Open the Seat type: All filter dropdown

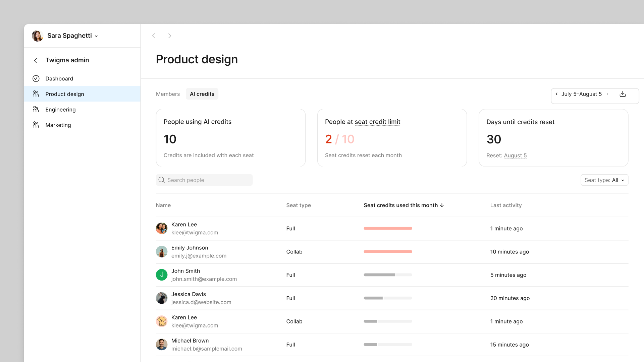pyautogui.click(x=604, y=180)
